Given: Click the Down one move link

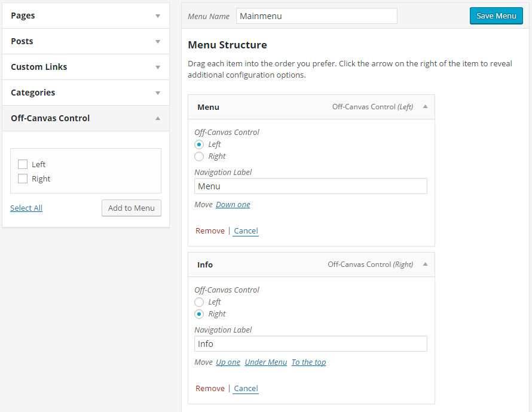Looking at the screenshot, I should (233, 204).
